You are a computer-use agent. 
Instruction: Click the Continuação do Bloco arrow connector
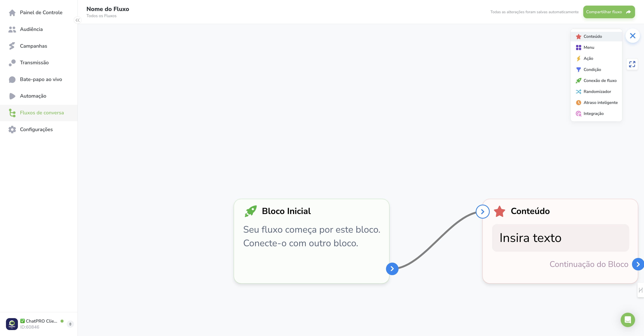(638, 264)
